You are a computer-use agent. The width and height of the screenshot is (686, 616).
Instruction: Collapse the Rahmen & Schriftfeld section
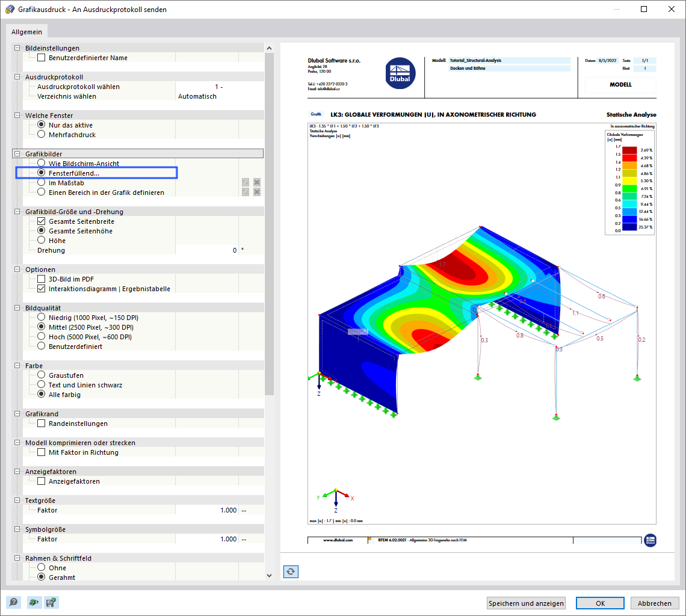click(17, 558)
